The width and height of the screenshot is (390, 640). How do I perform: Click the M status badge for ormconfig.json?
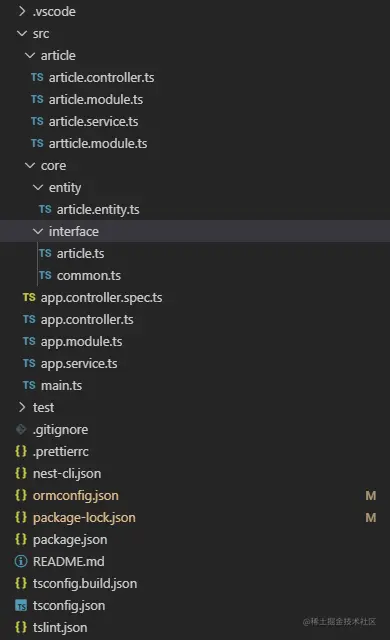(x=370, y=496)
